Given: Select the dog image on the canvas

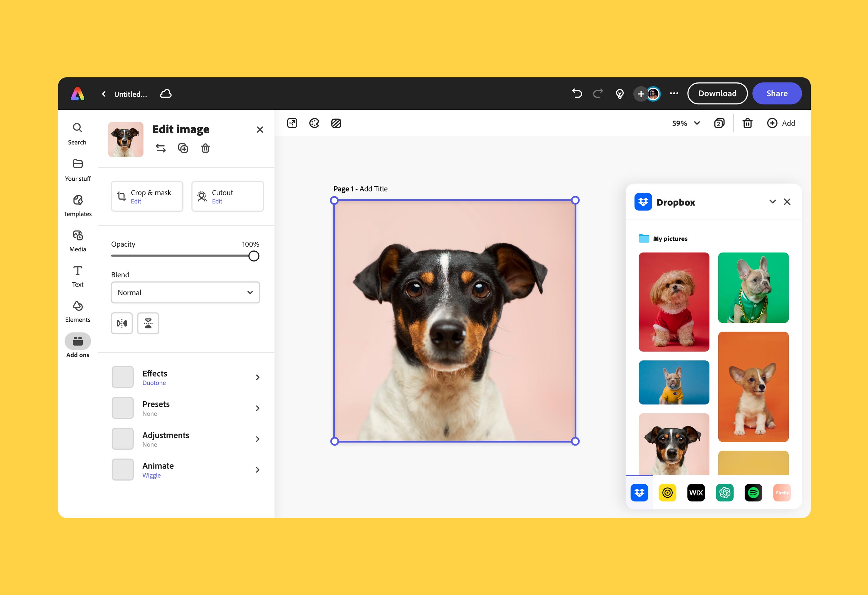Looking at the screenshot, I should pyautogui.click(x=454, y=321).
